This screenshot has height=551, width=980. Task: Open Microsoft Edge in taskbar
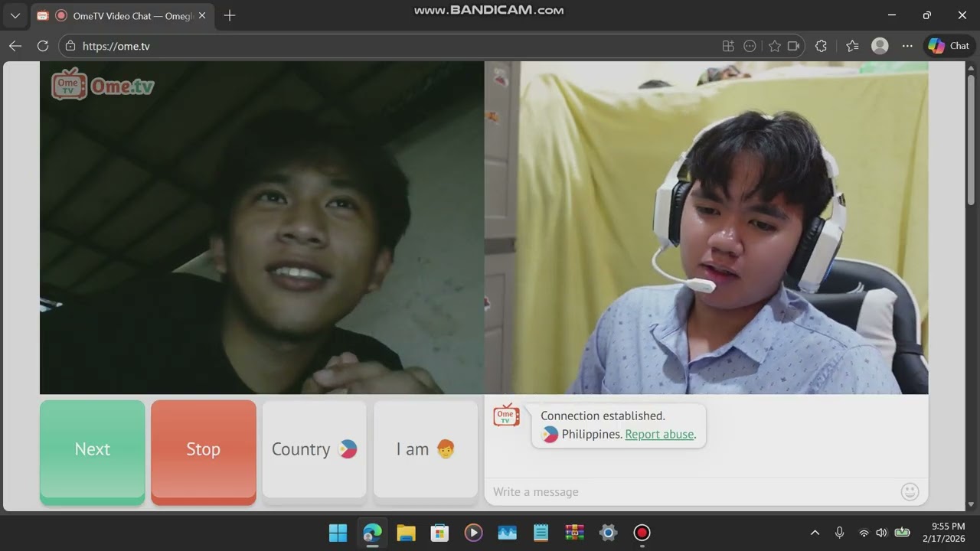[x=372, y=533]
